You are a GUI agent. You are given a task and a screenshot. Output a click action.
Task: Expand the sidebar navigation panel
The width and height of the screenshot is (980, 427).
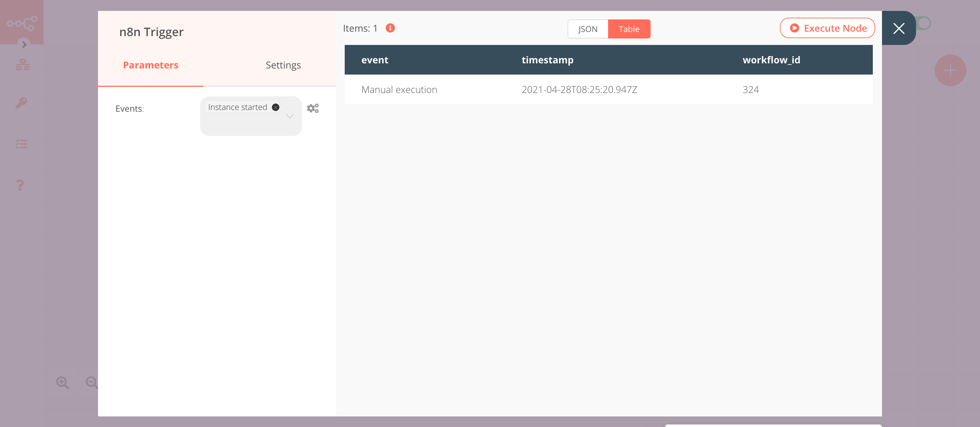pos(24,44)
